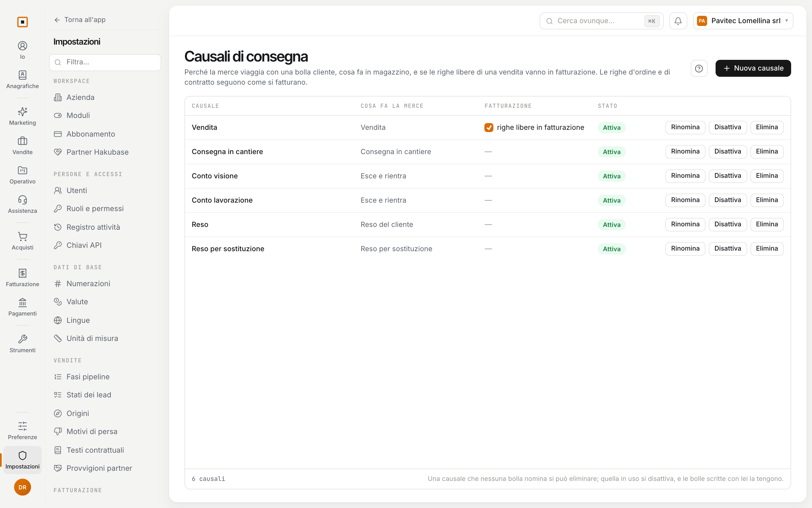The image size is (812, 508).
Task: Open the Anagrafiche section
Action: 23,80
